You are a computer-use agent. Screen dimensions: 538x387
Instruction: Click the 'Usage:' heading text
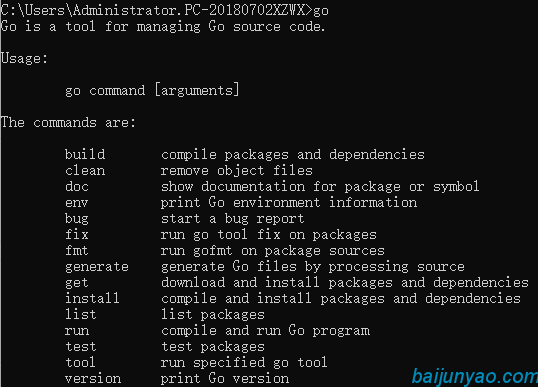coord(24,58)
